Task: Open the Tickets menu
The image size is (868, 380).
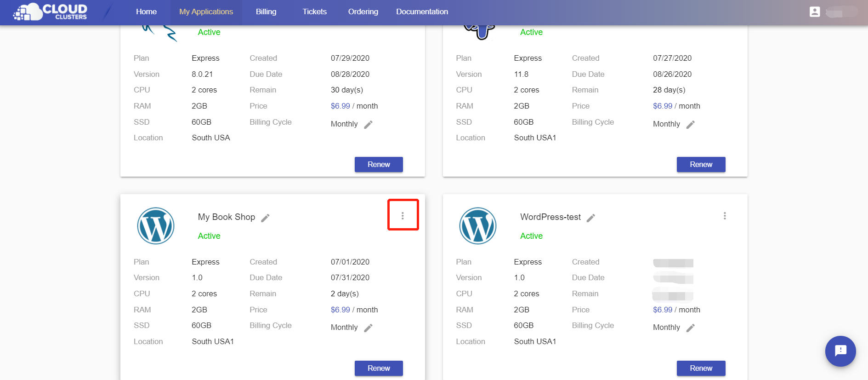Action: click(x=314, y=12)
